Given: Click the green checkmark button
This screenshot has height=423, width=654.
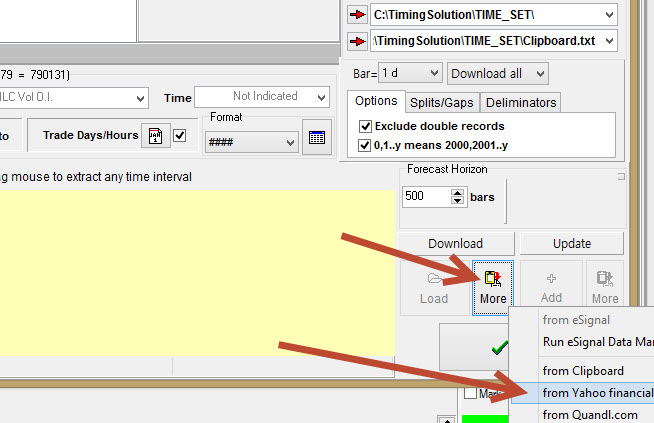Looking at the screenshot, I should click(499, 347).
